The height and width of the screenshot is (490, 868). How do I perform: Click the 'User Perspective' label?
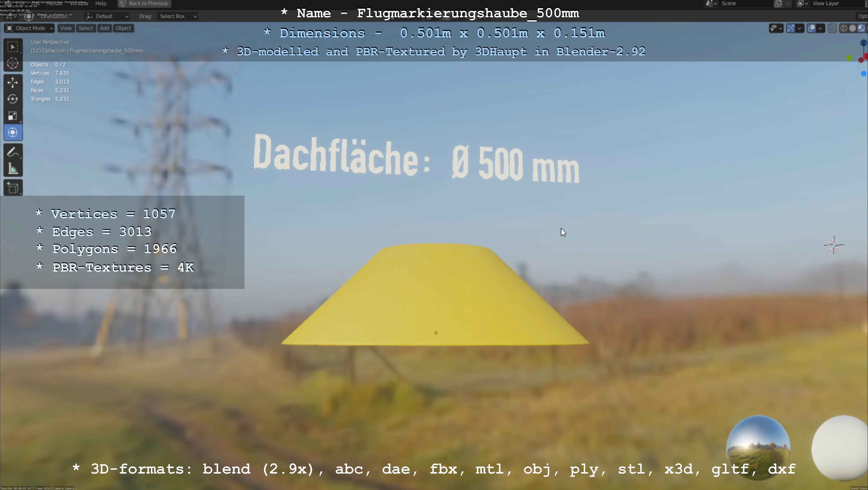click(50, 42)
